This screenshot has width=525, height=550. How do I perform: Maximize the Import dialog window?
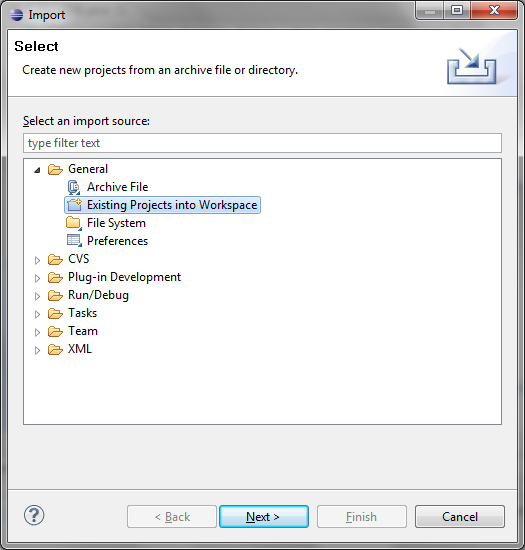pyautogui.click(x=457, y=10)
